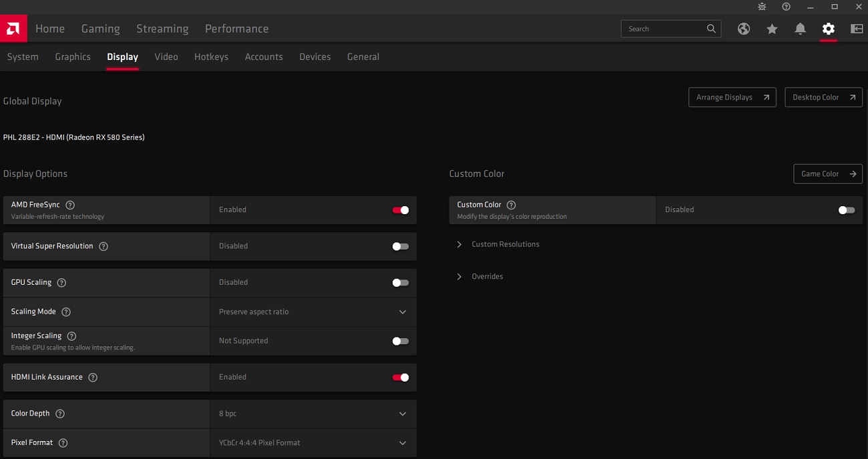Switch to the Devices sub-tab
Screen dimensions: 868x459
315,57
